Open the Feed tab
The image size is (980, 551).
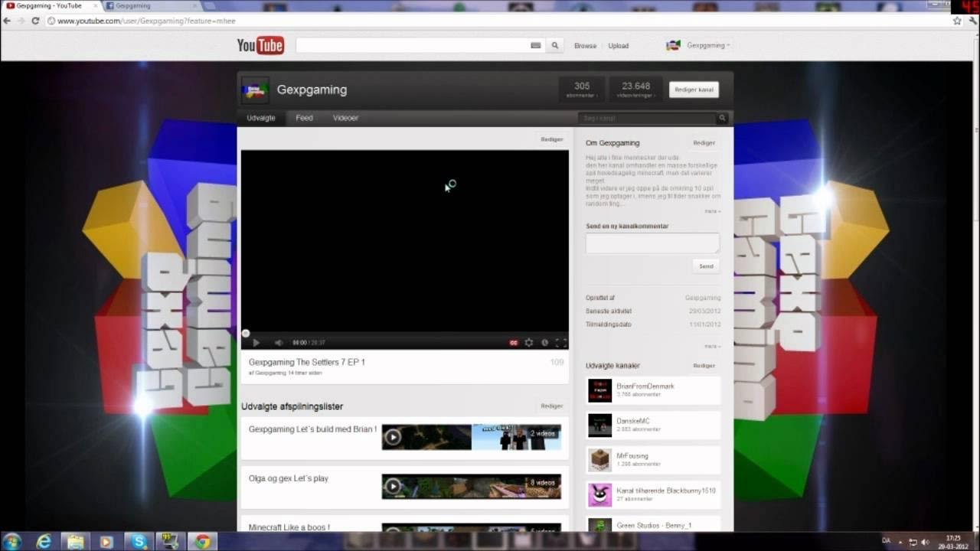click(x=304, y=118)
